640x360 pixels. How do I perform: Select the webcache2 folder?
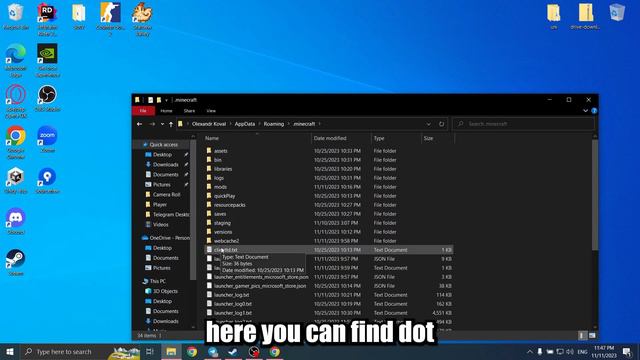[227, 241]
